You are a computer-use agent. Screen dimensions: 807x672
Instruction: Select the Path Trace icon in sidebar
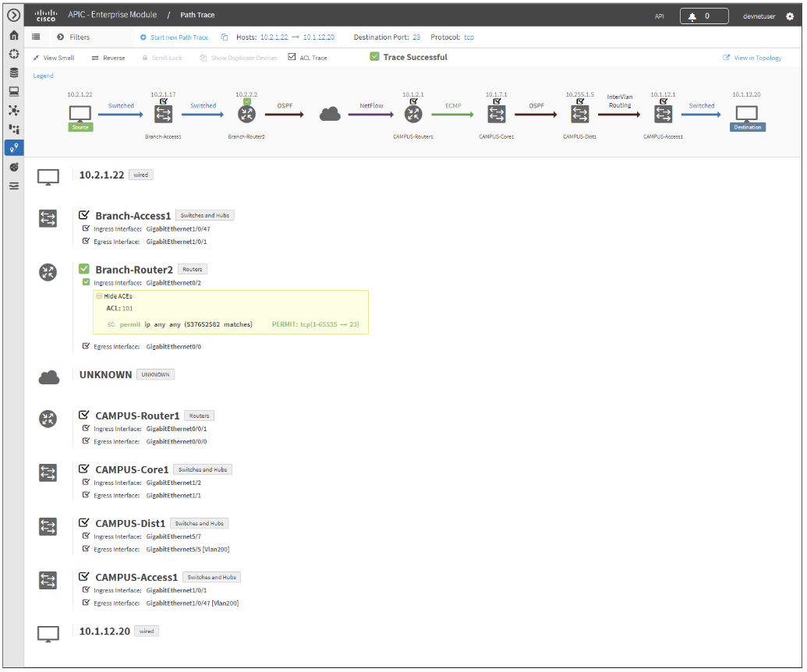tap(14, 148)
